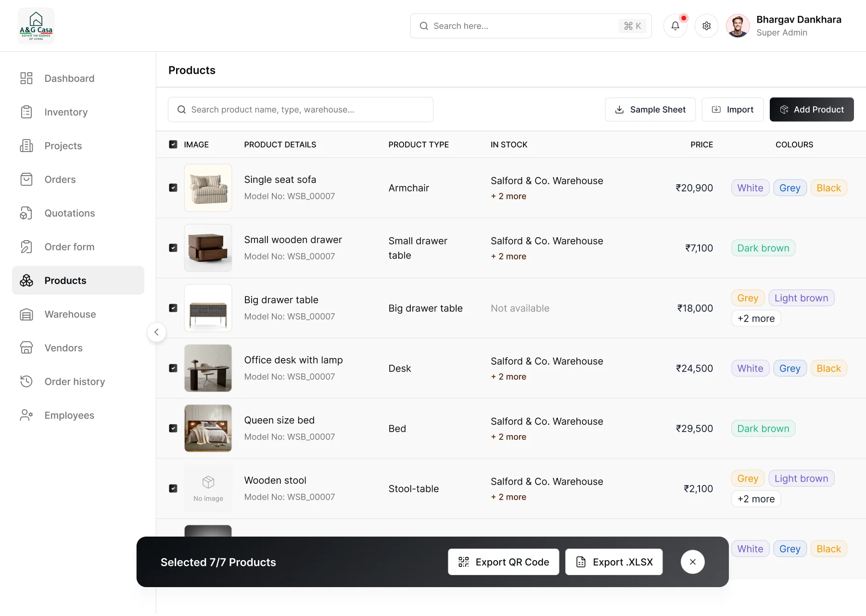Expand '+ 2 more' warehouses for Queen size bed
Image resolution: width=866 pixels, height=616 pixels.
(x=509, y=437)
